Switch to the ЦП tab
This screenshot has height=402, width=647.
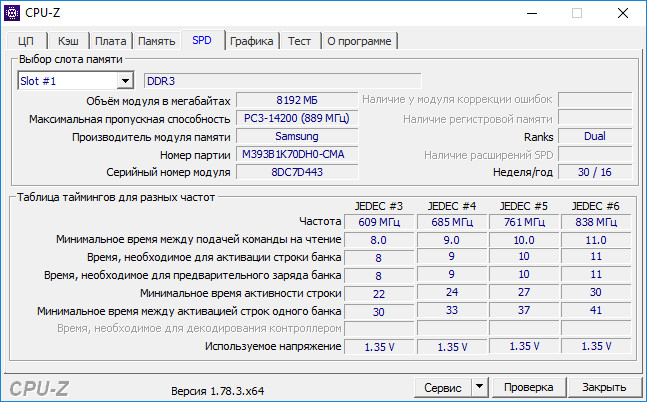(x=26, y=41)
